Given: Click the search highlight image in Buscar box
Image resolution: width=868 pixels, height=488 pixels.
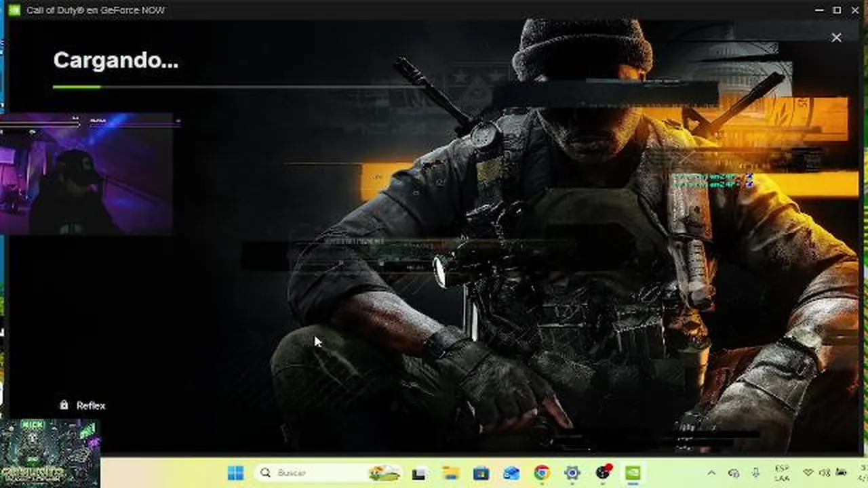Looking at the screenshot, I should pos(384,472).
